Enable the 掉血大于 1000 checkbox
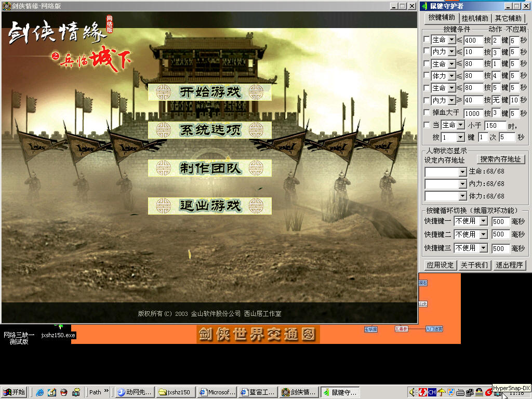This screenshot has width=532, height=399. point(427,112)
